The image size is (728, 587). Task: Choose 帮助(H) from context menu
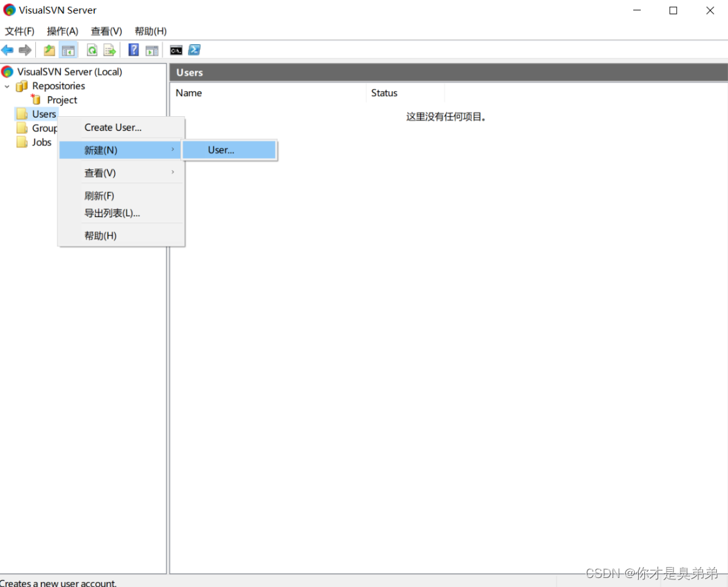pyautogui.click(x=122, y=236)
